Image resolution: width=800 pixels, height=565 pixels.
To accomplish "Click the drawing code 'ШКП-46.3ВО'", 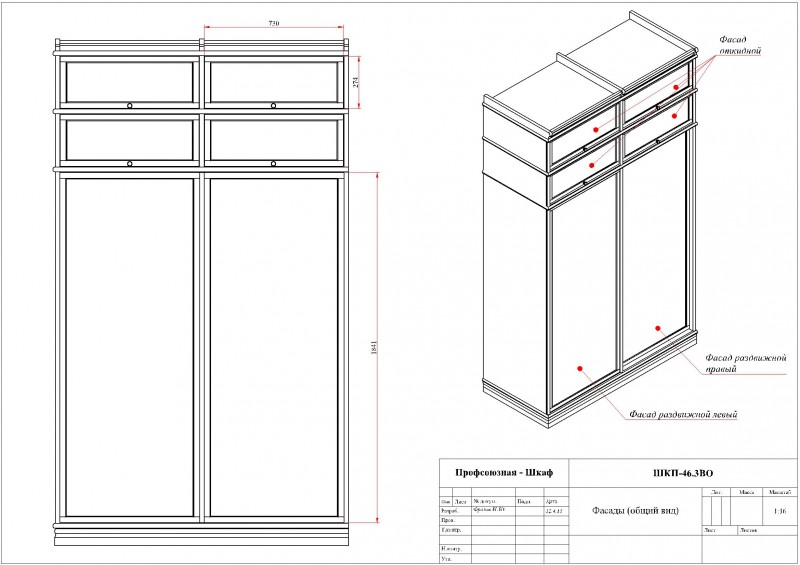I will 683,473.
